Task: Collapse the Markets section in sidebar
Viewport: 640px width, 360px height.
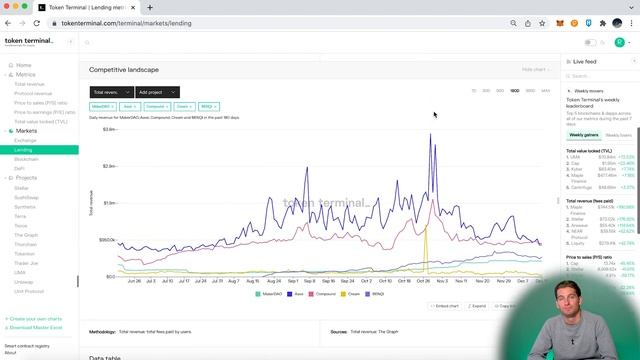Action: click(x=5, y=131)
